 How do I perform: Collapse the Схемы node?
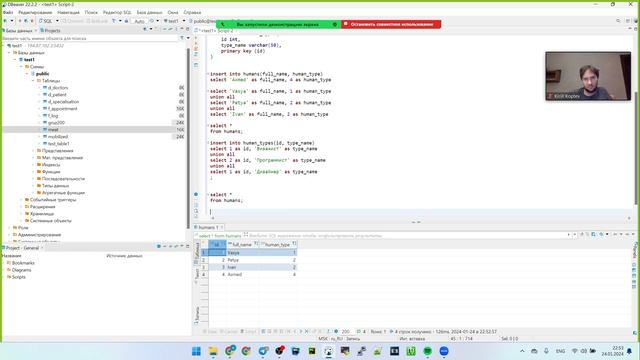[x=22, y=67]
